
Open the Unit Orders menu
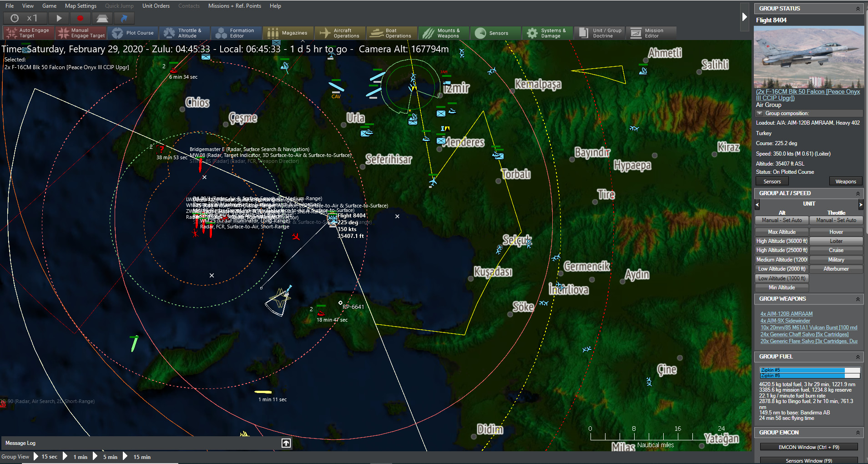tap(156, 6)
